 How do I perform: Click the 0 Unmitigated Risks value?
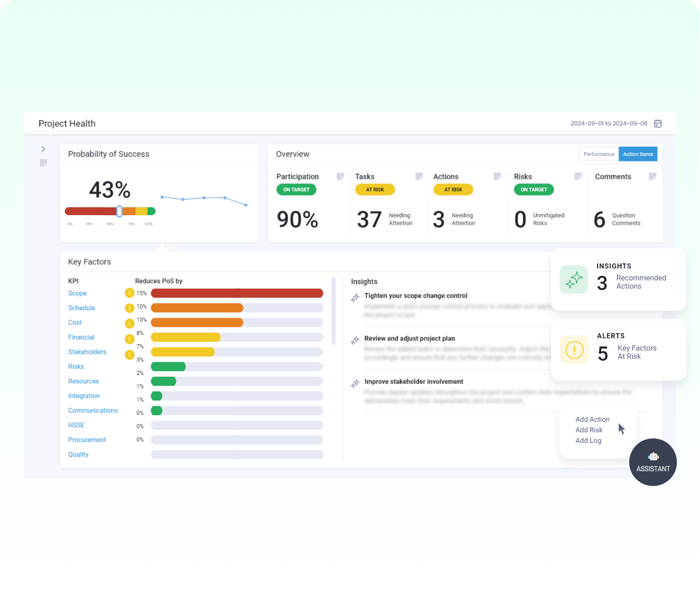coord(520,219)
